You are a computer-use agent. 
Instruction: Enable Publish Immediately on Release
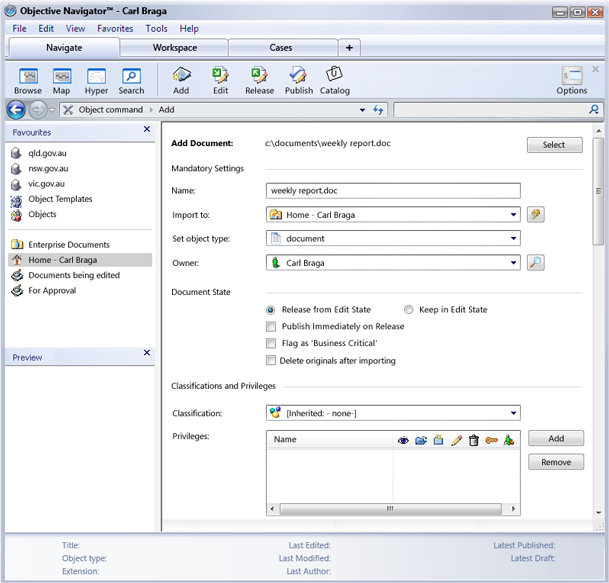pyautogui.click(x=271, y=326)
